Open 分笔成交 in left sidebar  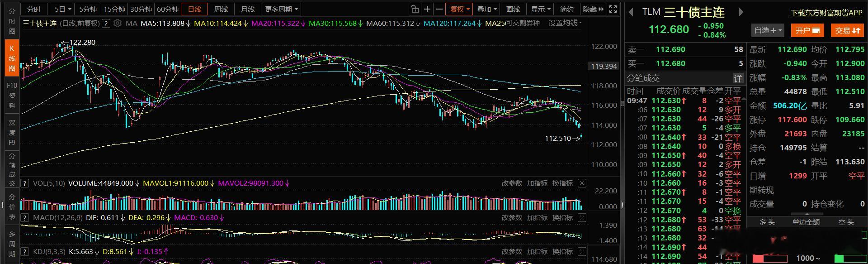click(x=12, y=170)
